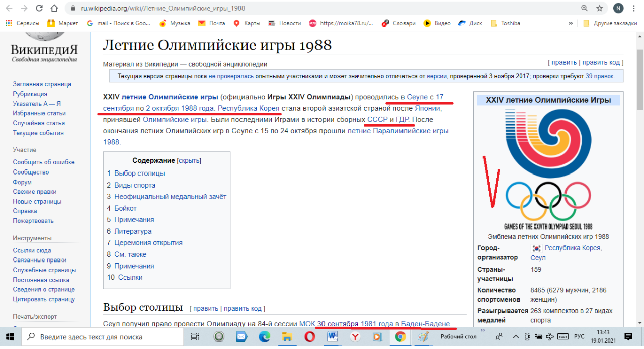Open Сообщить об ошибке link
Viewport: 644px width, 349px height.
[x=44, y=162]
